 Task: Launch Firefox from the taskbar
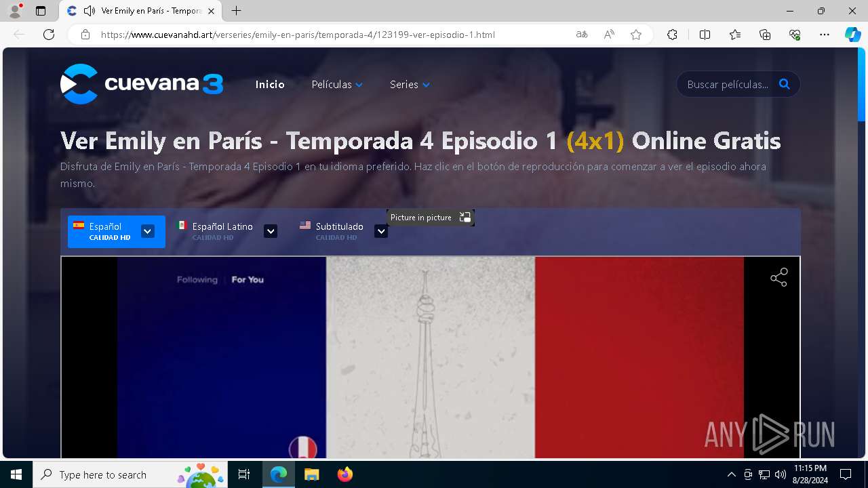click(345, 474)
